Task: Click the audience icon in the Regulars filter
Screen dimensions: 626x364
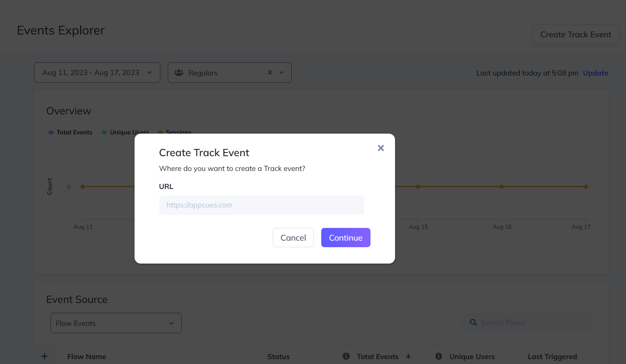Action: pos(178,72)
